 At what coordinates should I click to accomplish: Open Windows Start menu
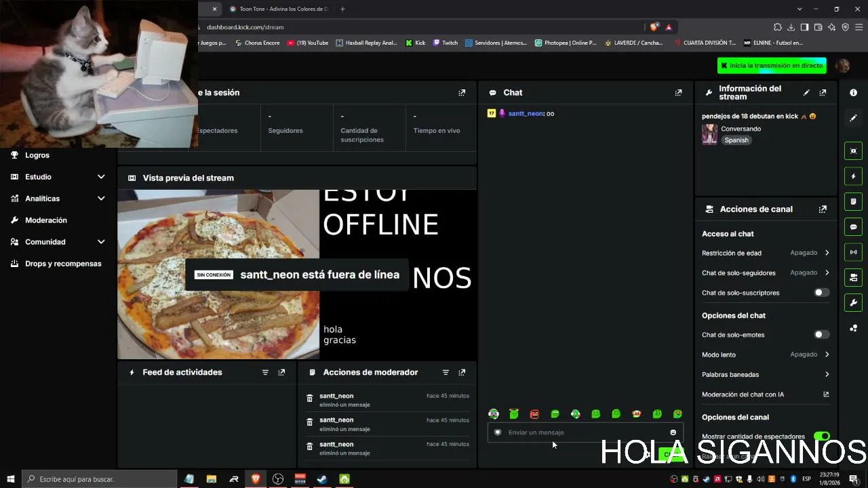pyautogui.click(x=11, y=479)
